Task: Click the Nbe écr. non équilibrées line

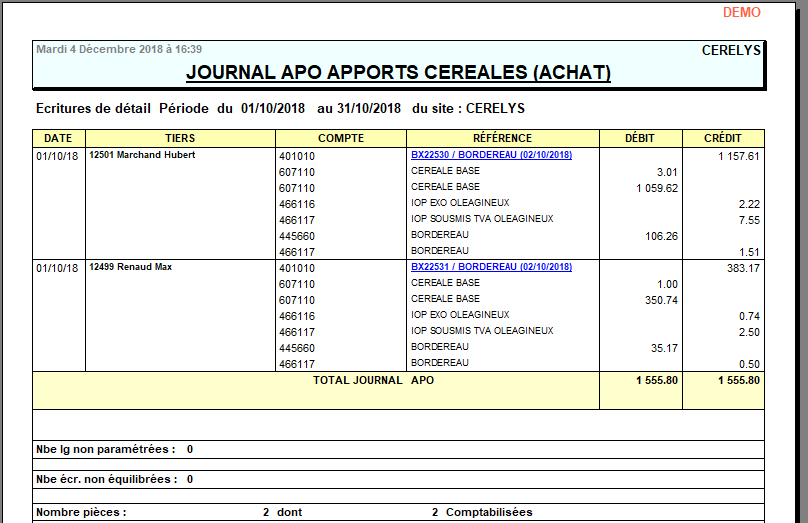Action: (114, 479)
